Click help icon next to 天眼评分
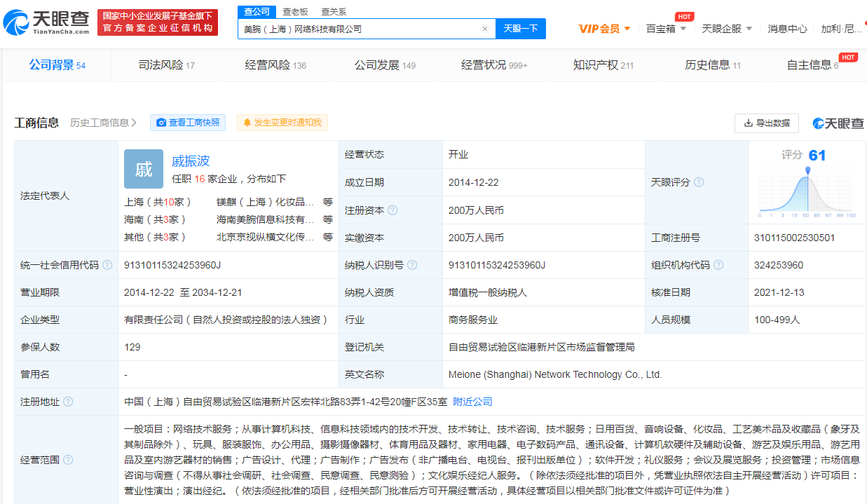The width and height of the screenshot is (867, 504). (x=699, y=182)
